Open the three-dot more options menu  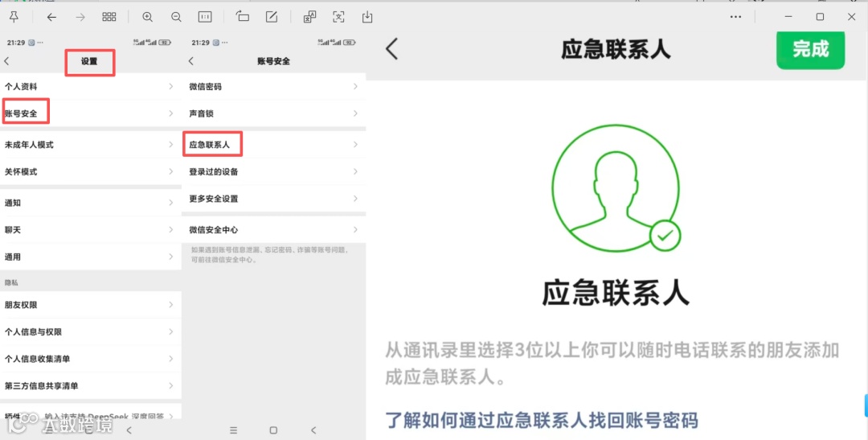coord(735,17)
